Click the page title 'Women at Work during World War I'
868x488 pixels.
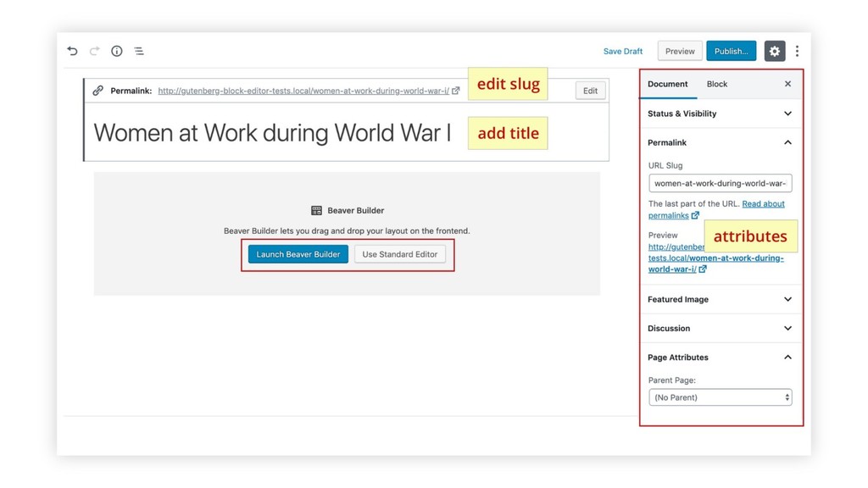272,133
